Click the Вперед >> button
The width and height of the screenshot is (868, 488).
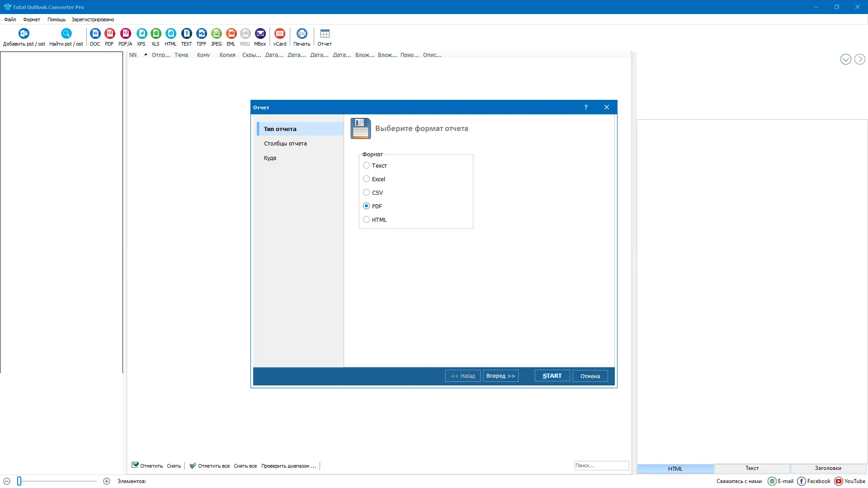pyautogui.click(x=500, y=376)
